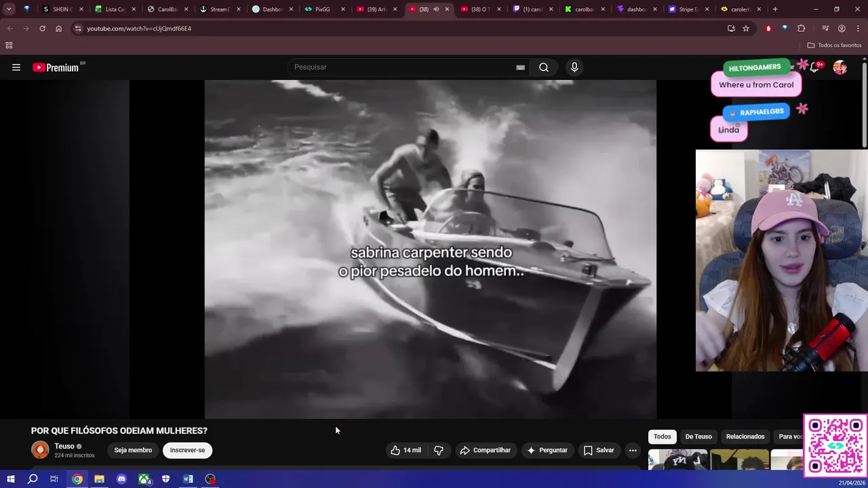Select the Relacionados filter chip

[745, 436]
